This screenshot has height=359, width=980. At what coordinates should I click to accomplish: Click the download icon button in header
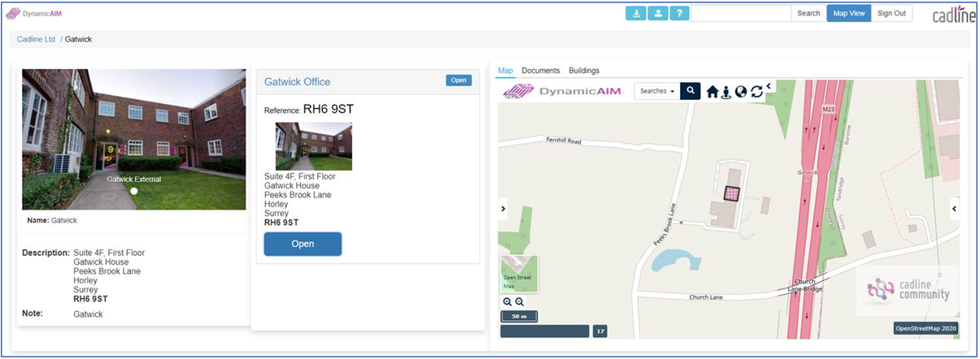pyautogui.click(x=635, y=13)
